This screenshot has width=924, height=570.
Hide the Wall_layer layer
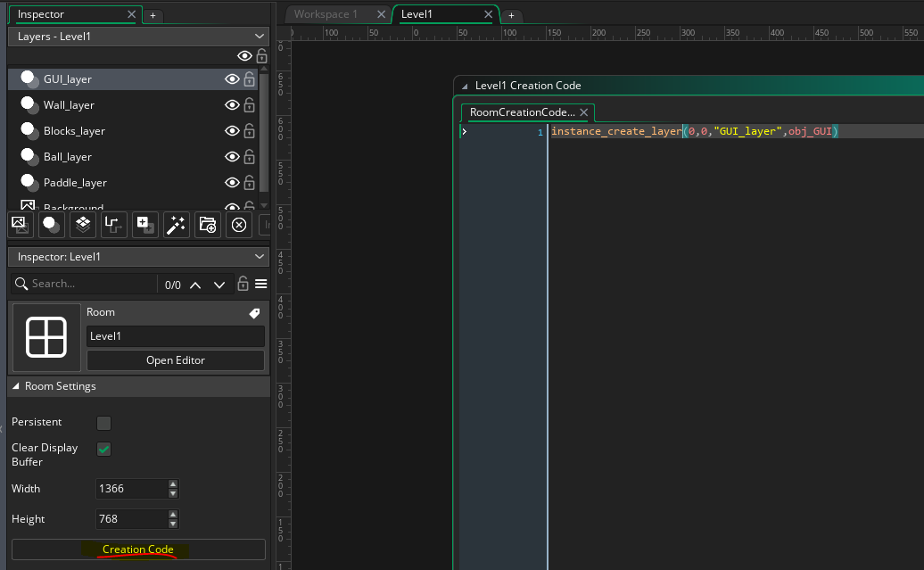click(x=232, y=105)
